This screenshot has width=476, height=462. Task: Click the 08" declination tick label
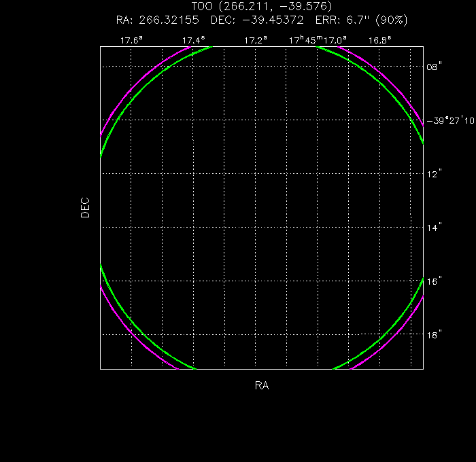(434, 67)
